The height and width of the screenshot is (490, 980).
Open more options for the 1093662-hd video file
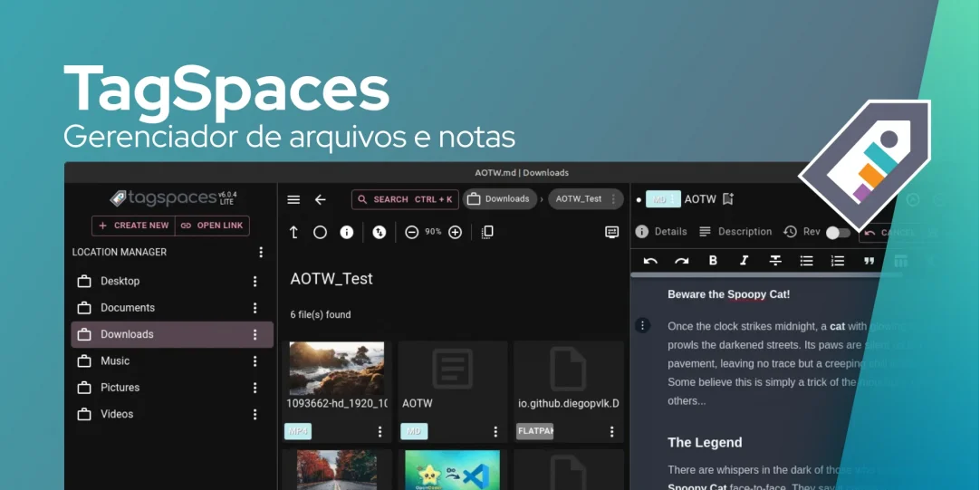click(x=380, y=432)
